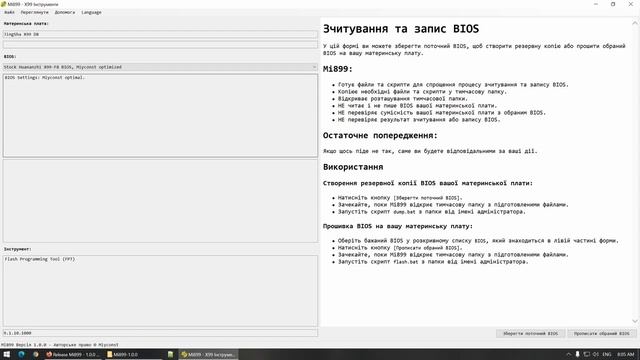This screenshot has height=360, width=640.
Task: Minimize the Mi899 window
Action: 596,4
